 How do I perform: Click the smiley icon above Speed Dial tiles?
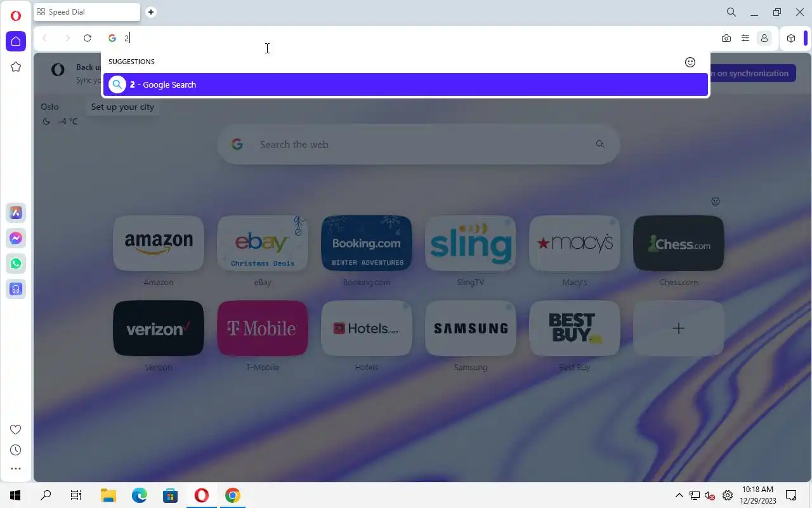coord(716,201)
